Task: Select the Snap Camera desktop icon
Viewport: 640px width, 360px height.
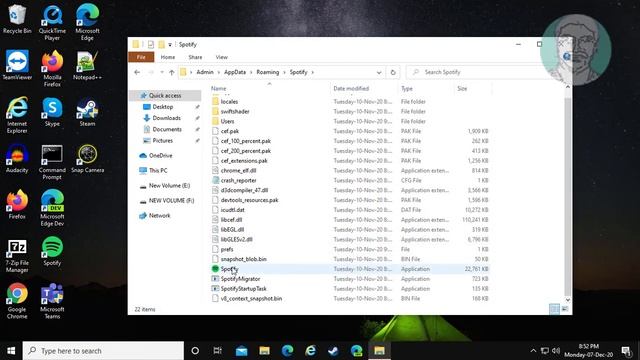Action: [x=87, y=158]
